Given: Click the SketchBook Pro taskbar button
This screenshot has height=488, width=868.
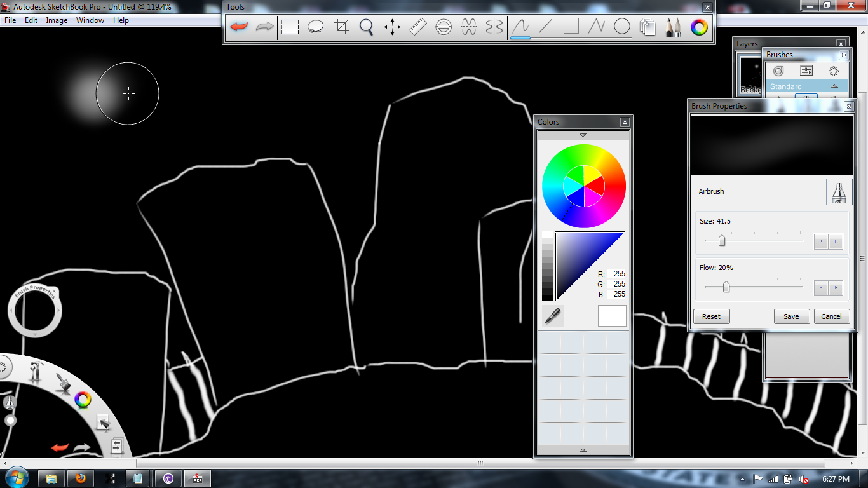Looking at the screenshot, I should pos(198,478).
